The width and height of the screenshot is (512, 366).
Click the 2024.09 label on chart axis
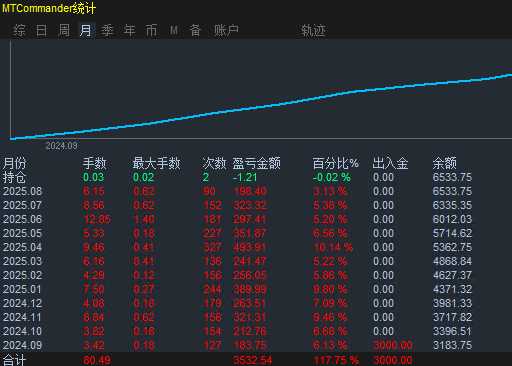[x=62, y=146]
